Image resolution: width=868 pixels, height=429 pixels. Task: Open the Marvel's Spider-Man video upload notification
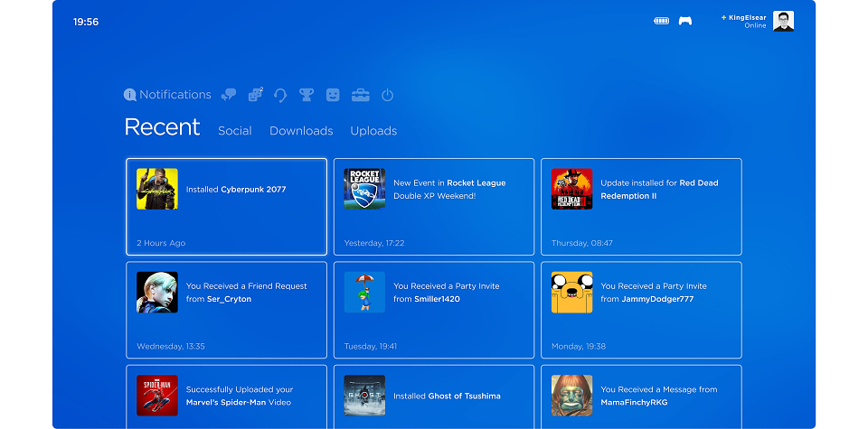tap(226, 396)
